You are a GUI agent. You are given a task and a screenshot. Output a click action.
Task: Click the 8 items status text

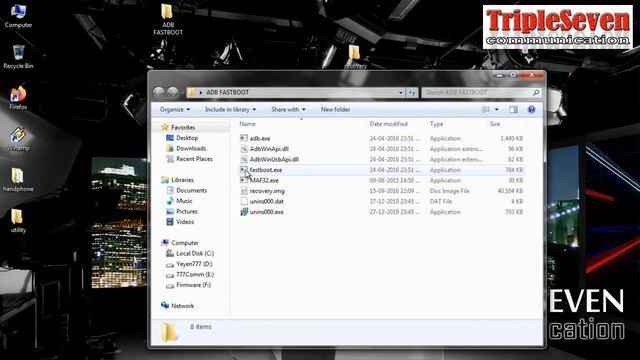(x=201, y=327)
